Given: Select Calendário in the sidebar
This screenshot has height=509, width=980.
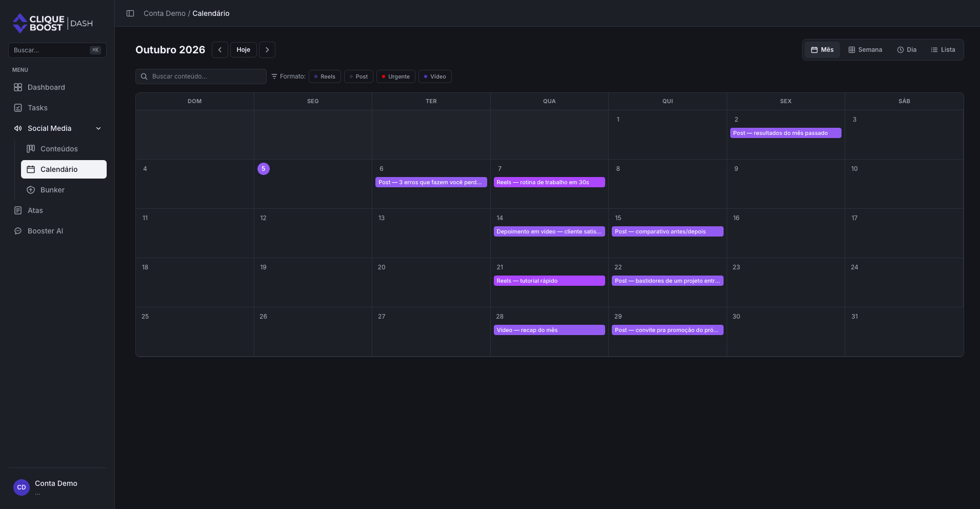Looking at the screenshot, I should point(64,169).
